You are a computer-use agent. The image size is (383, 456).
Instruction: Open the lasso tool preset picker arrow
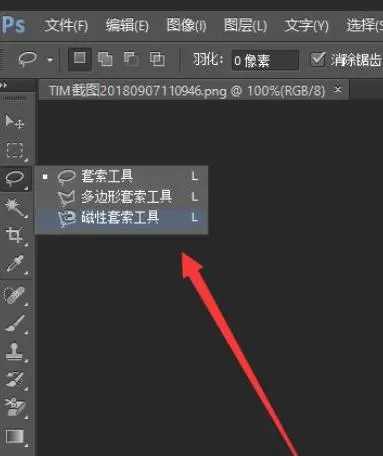50,60
